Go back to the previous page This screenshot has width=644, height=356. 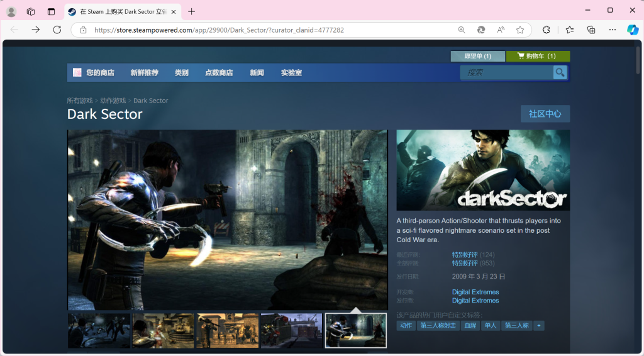pyautogui.click(x=14, y=30)
